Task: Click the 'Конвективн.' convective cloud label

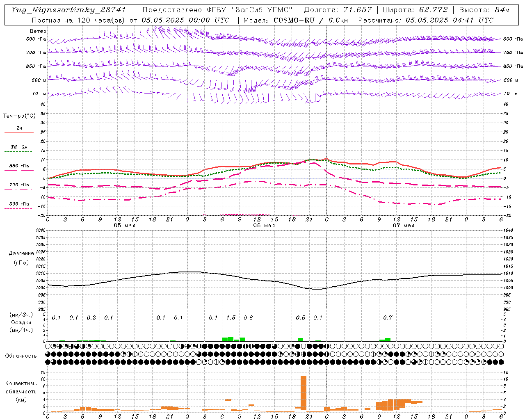Action: [21, 383]
